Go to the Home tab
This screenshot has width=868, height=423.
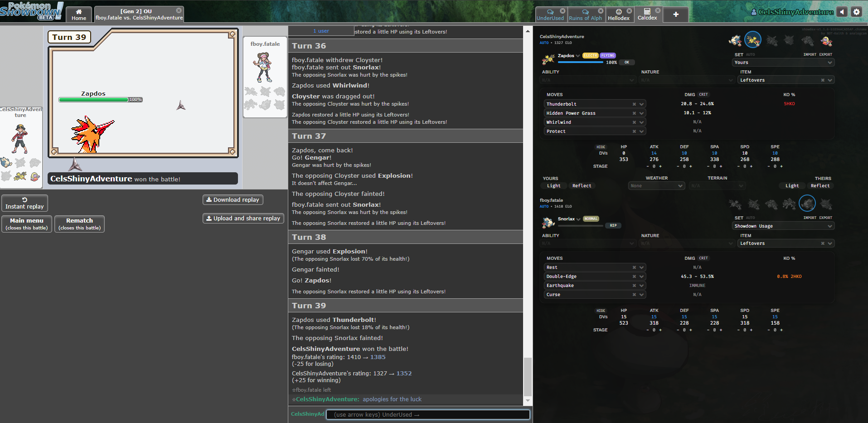coord(79,15)
